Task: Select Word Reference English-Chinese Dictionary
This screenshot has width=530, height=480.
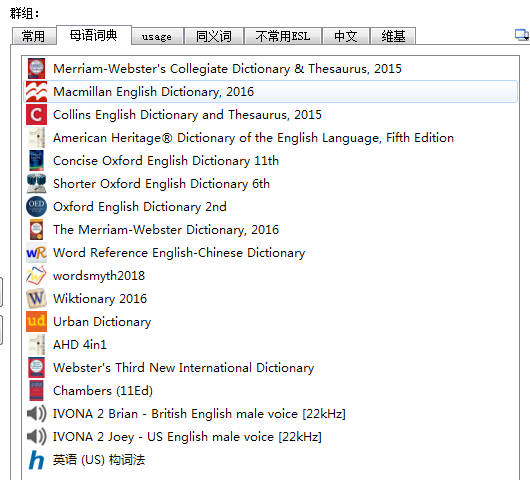Action: [x=271, y=253]
